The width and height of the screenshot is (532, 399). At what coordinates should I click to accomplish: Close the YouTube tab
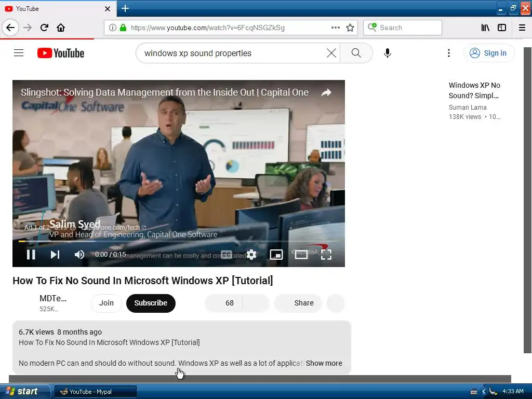pyautogui.click(x=108, y=9)
